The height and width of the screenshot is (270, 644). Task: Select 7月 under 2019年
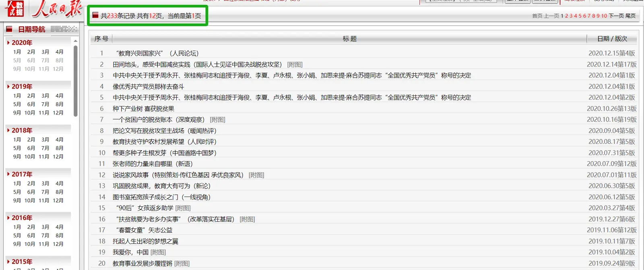click(x=45, y=104)
